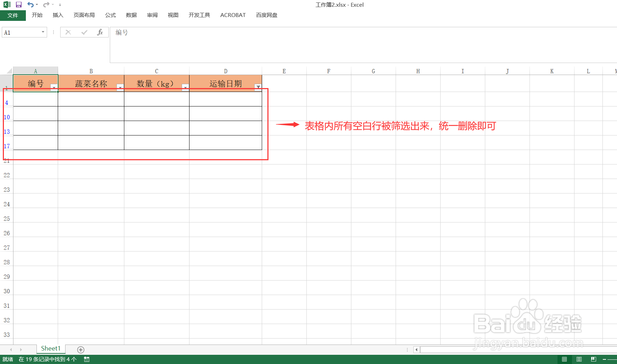The image size is (617, 364).
Task: Open the 编号 column filter dropdown
Action: pyautogui.click(x=54, y=87)
